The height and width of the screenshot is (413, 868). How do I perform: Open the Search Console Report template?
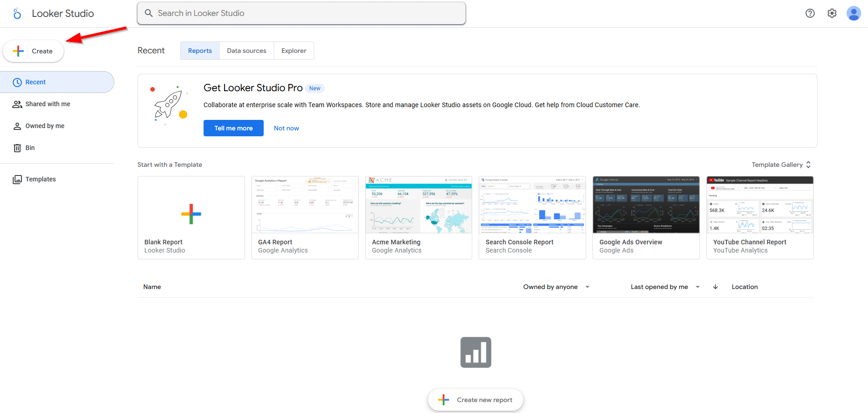coord(532,218)
